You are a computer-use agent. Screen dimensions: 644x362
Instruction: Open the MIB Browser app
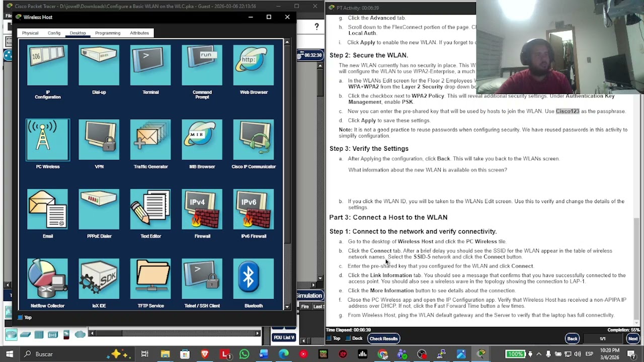(202, 144)
